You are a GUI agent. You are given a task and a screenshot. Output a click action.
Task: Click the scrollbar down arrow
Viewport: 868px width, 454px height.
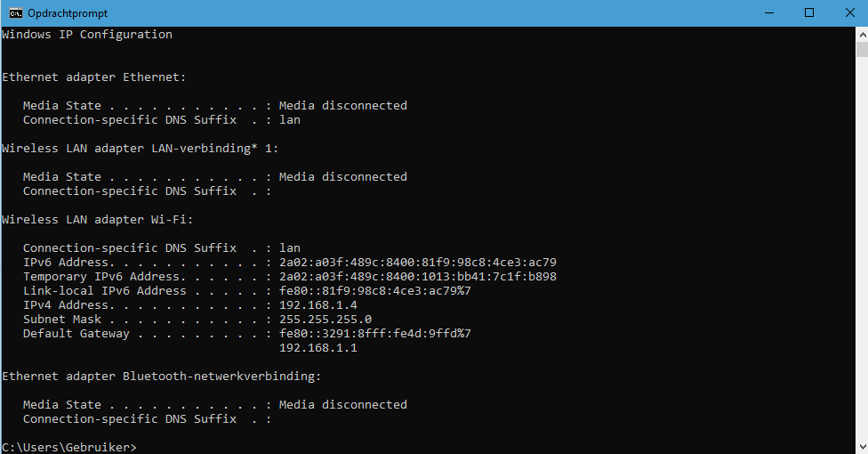click(862, 446)
